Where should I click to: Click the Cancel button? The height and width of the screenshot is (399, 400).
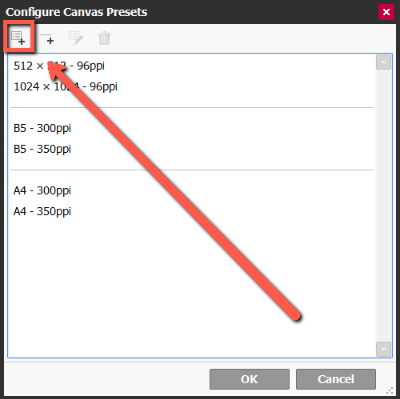(336, 379)
